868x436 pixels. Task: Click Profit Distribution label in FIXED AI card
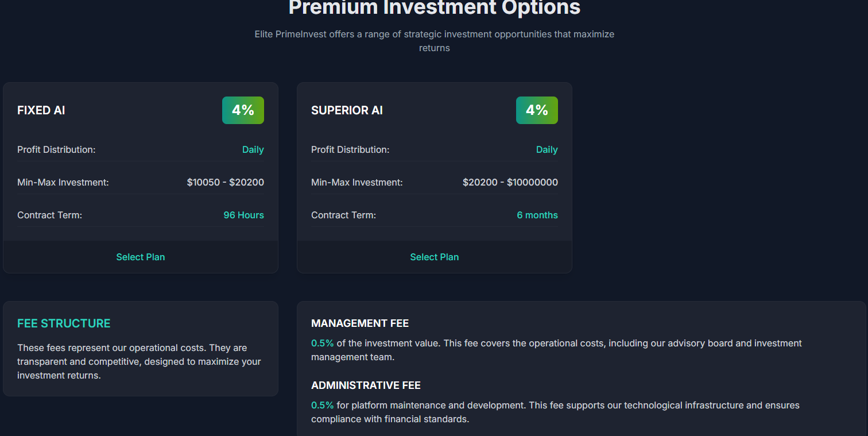point(56,149)
